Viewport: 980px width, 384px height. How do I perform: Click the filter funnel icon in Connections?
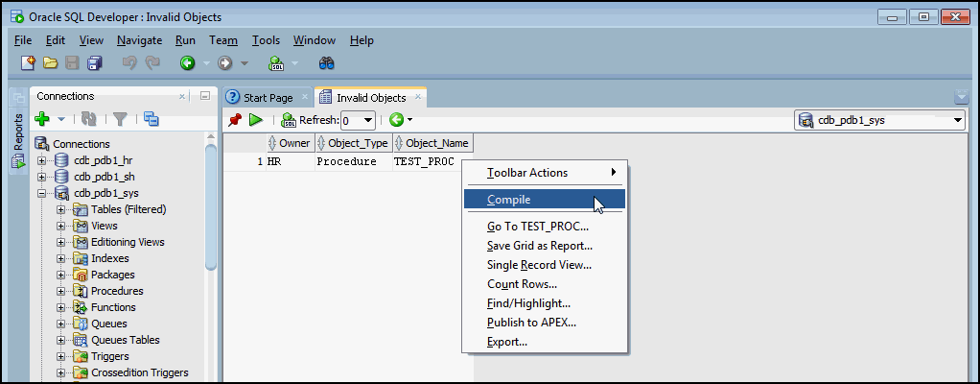120,119
